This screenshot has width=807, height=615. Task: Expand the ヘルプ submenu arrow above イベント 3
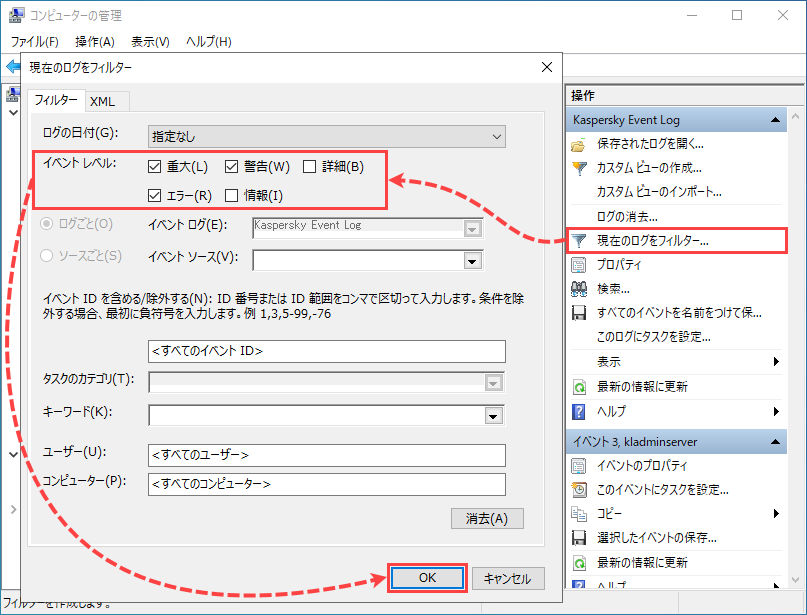click(776, 411)
